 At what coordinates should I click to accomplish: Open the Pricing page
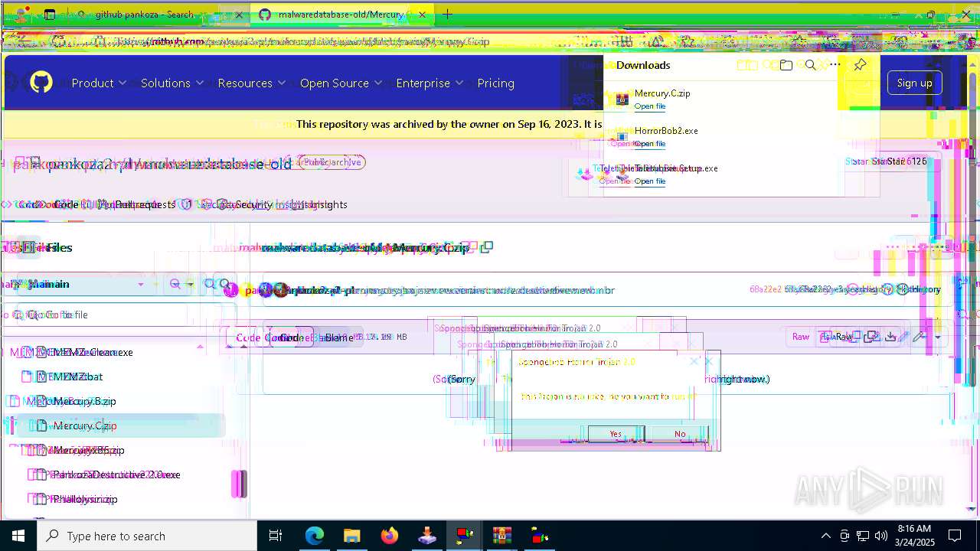click(495, 83)
